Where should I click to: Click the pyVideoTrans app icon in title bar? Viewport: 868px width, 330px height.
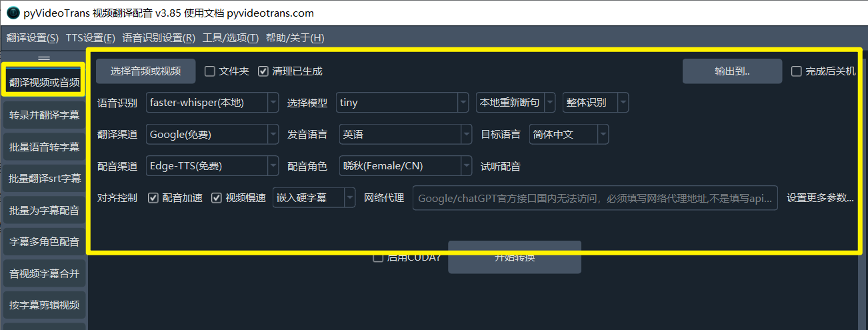click(x=13, y=13)
